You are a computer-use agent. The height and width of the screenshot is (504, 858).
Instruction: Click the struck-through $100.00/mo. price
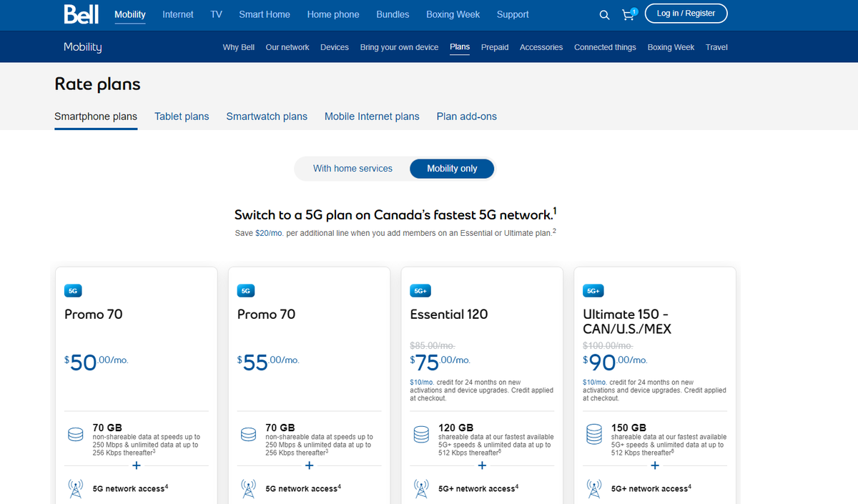608,345
